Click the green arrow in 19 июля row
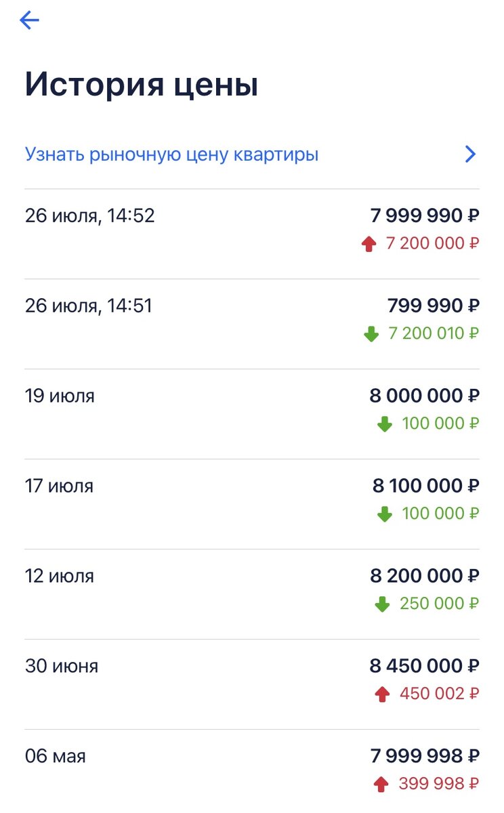Screen dimensions: 504x813 [x=384, y=424]
